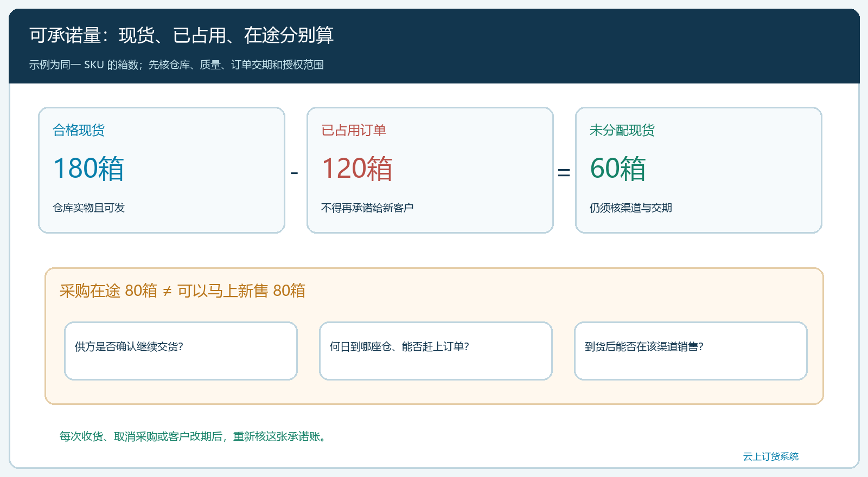Click the text 不得再承诺给新客户
The width and height of the screenshot is (868, 477).
(367, 208)
